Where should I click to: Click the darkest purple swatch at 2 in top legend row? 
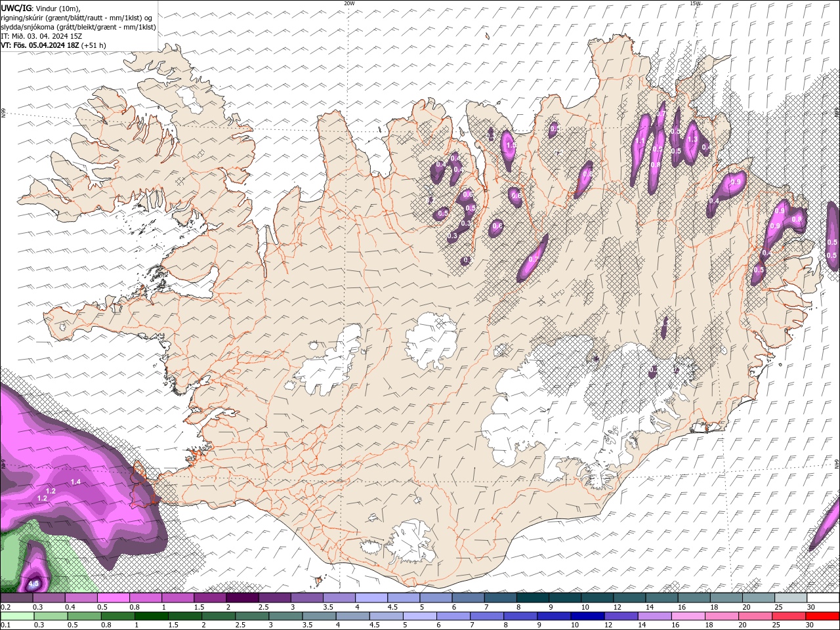click(242, 598)
